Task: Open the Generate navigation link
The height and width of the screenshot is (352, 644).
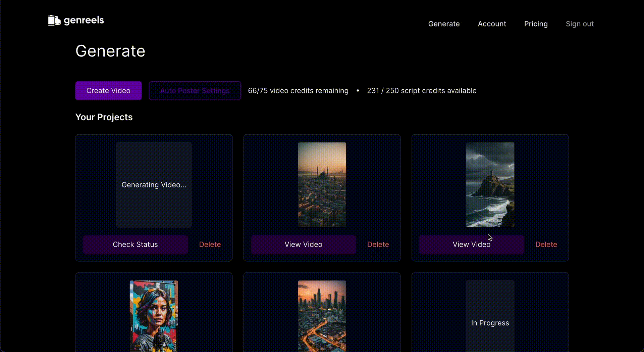Action: coord(444,24)
